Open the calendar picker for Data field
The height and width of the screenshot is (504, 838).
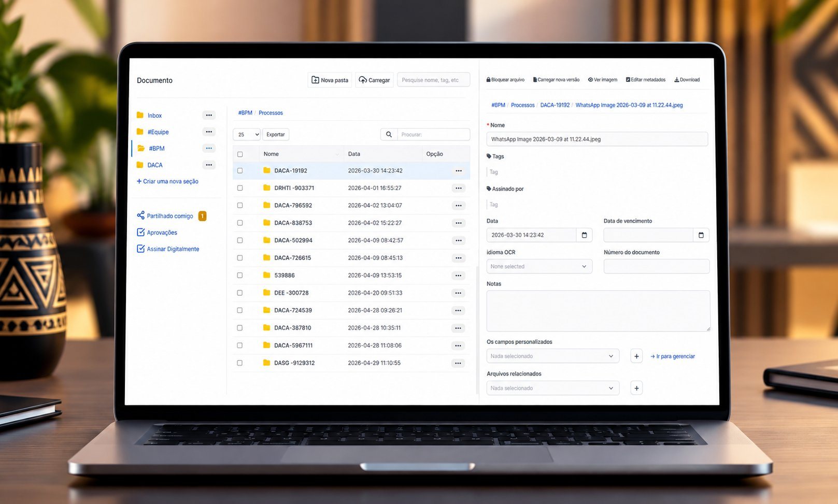pyautogui.click(x=584, y=235)
